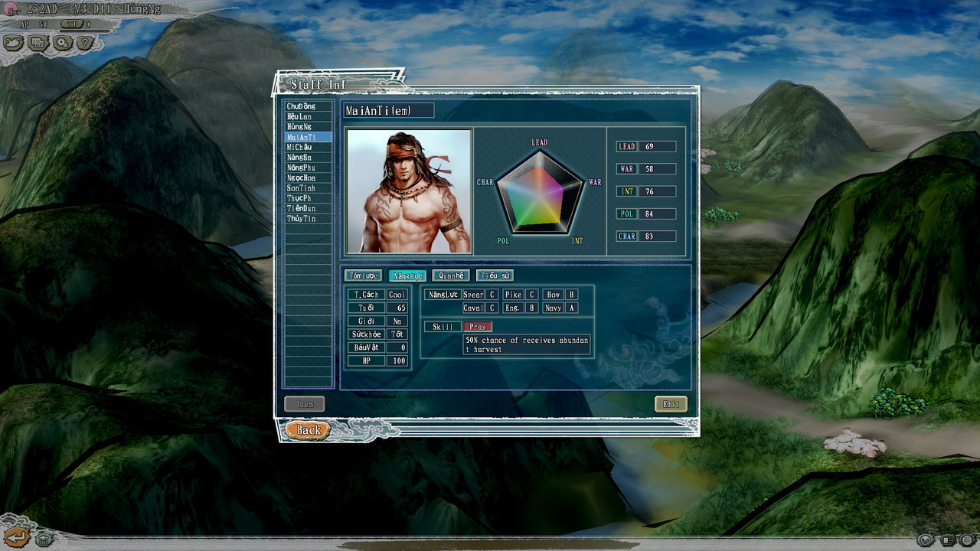Select MaiAnTi in the staff list
The image size is (980, 551).
[x=308, y=137]
